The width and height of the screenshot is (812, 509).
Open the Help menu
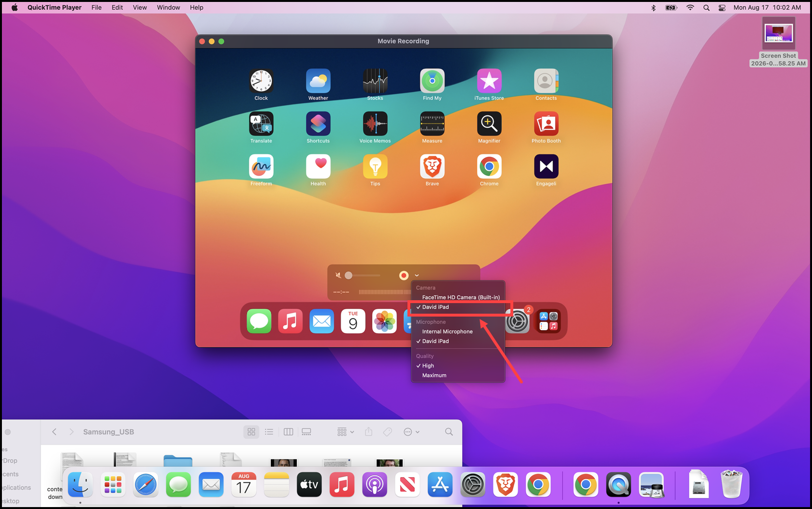pyautogui.click(x=197, y=7)
